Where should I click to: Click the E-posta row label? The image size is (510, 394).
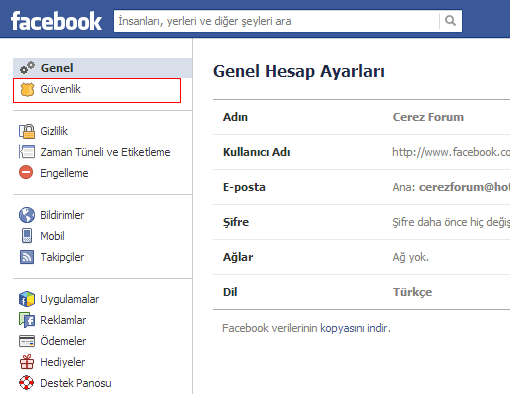[244, 187]
